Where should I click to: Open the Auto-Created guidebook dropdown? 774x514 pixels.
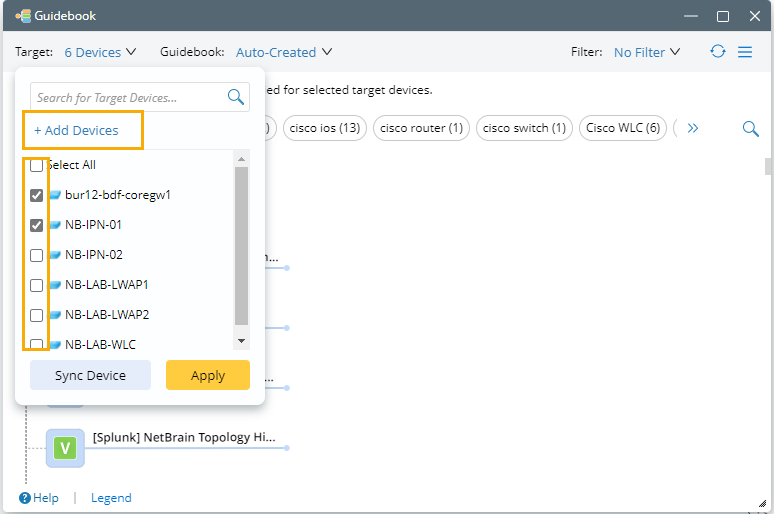point(284,52)
